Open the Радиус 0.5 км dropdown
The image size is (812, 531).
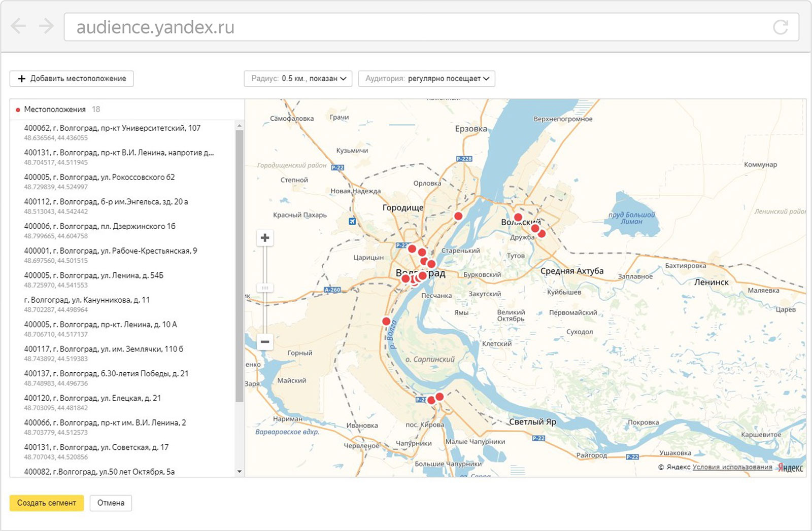tap(298, 79)
